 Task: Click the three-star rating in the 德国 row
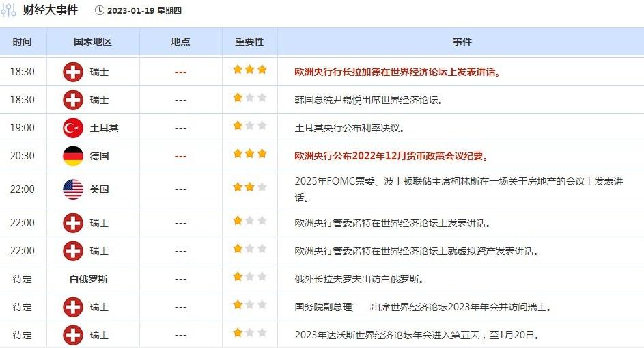pyautogui.click(x=249, y=154)
